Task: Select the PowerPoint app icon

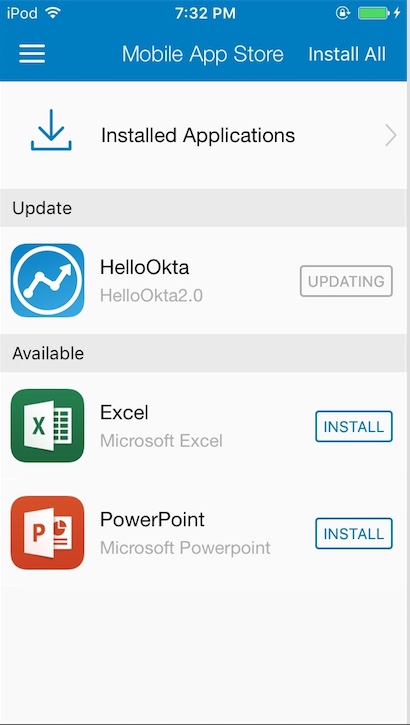Action: point(47,533)
